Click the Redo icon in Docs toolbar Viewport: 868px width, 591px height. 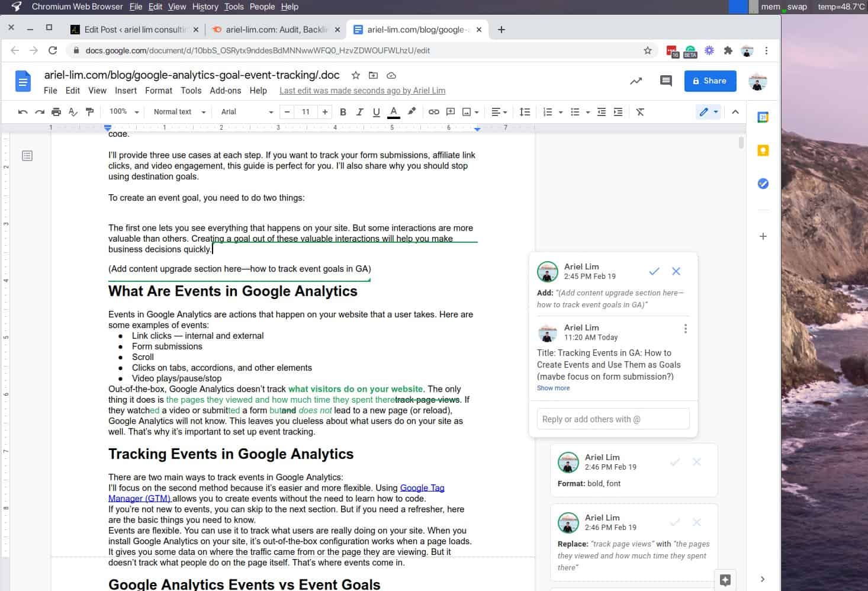click(x=40, y=112)
